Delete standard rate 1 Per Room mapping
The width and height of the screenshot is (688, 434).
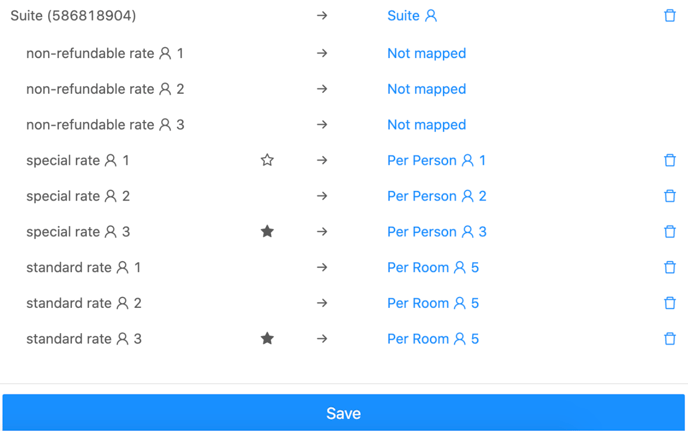pos(670,267)
